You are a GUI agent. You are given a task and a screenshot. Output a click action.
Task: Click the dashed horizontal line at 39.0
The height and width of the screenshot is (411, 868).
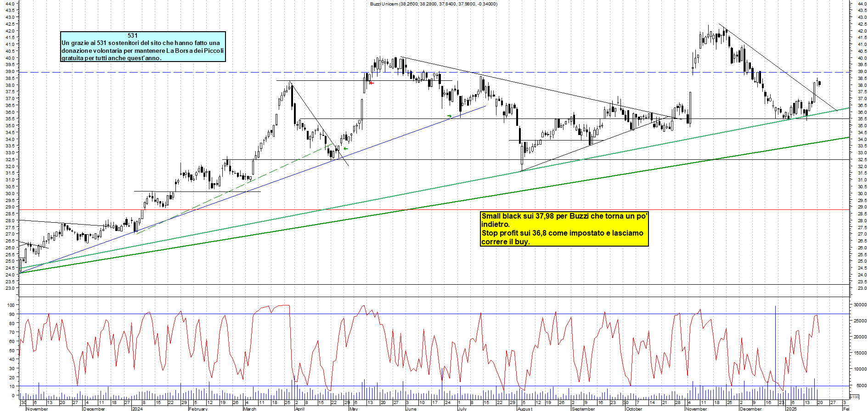pyautogui.click(x=434, y=72)
